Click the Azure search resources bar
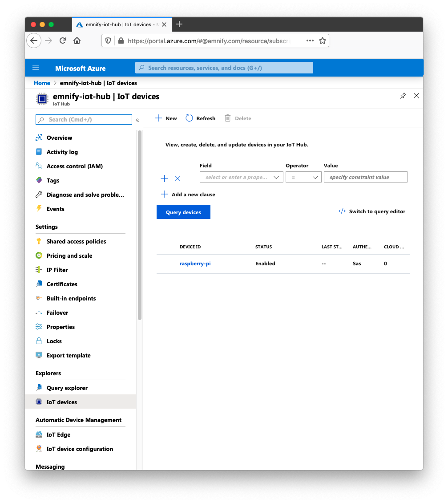Screen dimensions: 448x503 pos(224,68)
